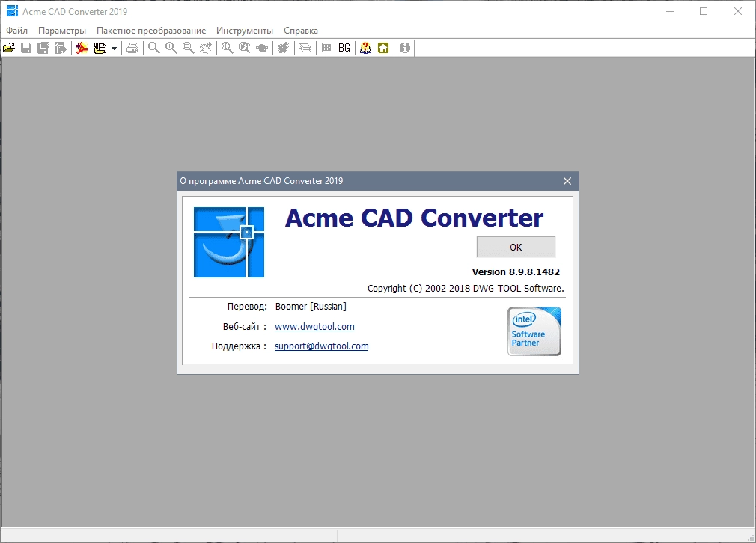756x543 pixels.
Task: Click the Acme CAD Converter heading text
Action: pos(414,218)
